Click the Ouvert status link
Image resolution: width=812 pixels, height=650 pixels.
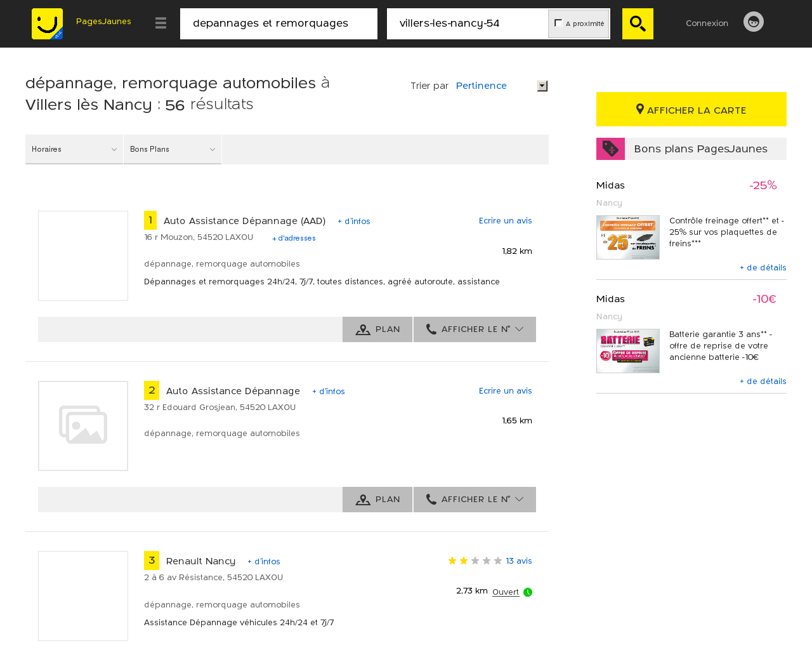click(x=506, y=592)
